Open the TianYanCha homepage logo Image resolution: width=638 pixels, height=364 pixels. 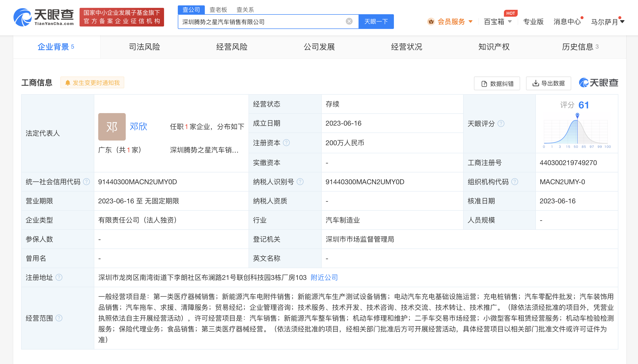click(44, 17)
